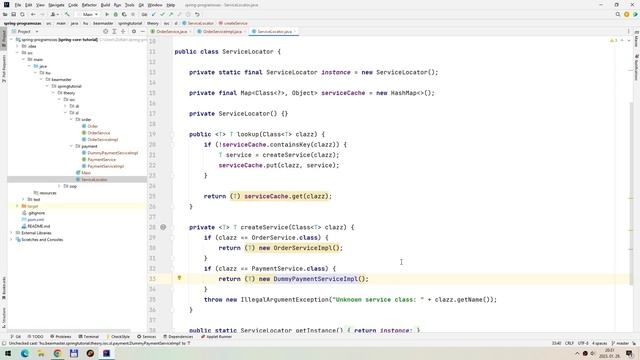Click the Git update project arrow icon
This screenshot has height=360, width=640.
[154, 14]
